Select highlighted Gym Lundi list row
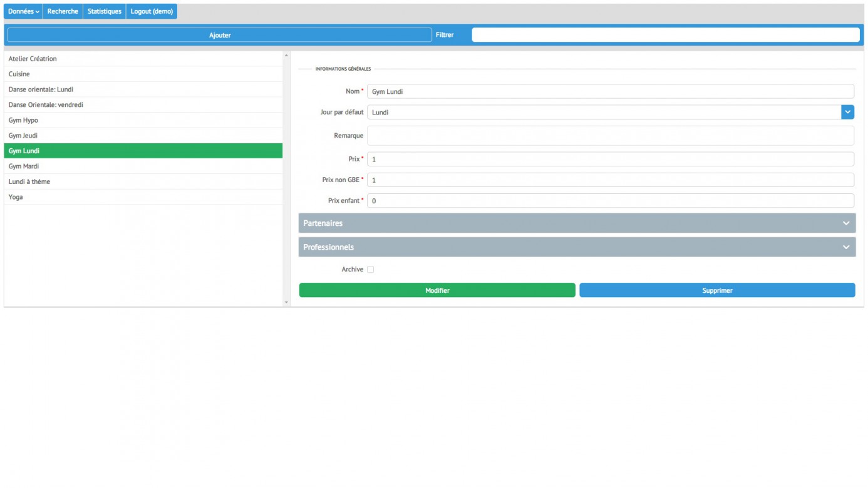868x488 pixels. (143, 151)
